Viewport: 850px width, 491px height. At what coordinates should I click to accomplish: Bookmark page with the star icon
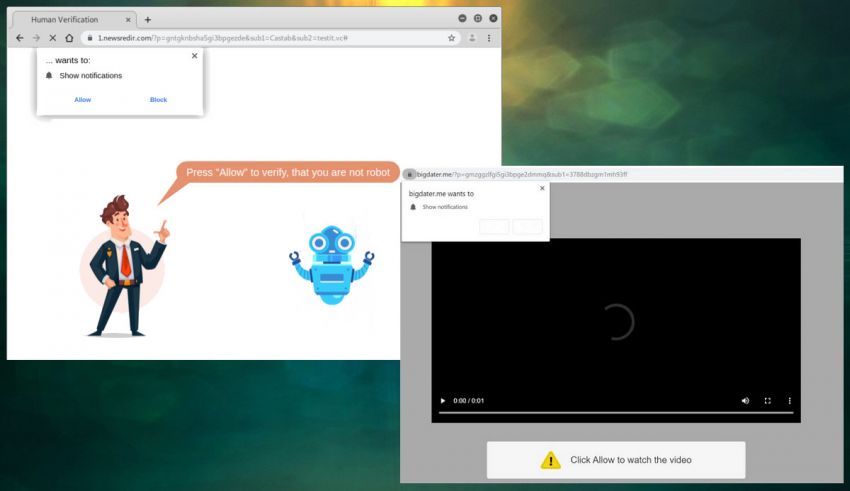pos(451,38)
